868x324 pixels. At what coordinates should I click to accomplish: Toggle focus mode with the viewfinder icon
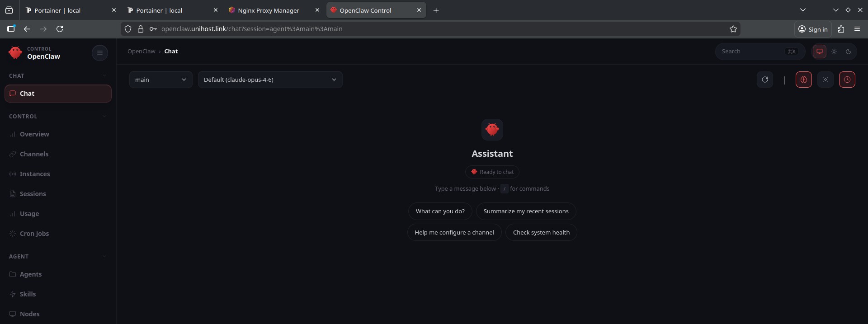(x=825, y=80)
